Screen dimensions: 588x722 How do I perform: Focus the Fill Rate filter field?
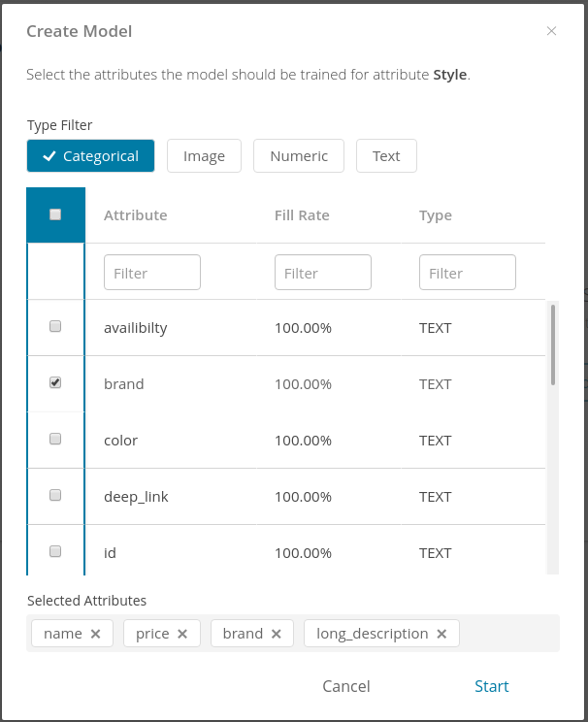pos(323,273)
